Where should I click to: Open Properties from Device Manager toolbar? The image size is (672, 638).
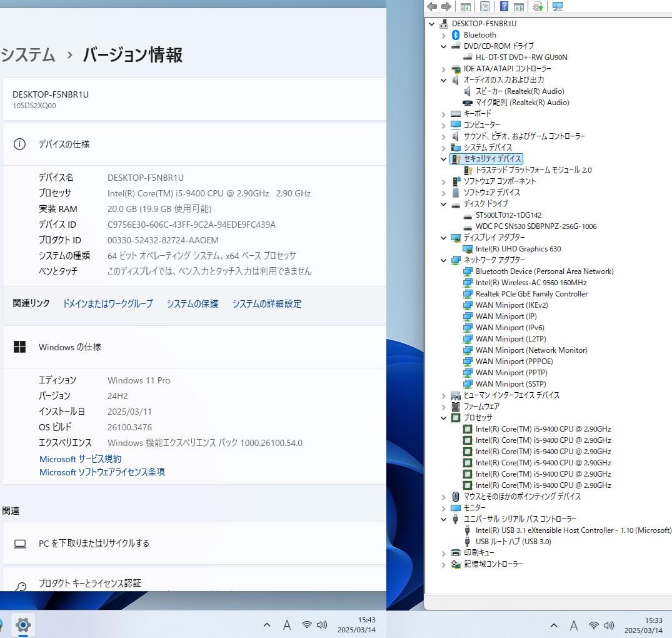484,6
